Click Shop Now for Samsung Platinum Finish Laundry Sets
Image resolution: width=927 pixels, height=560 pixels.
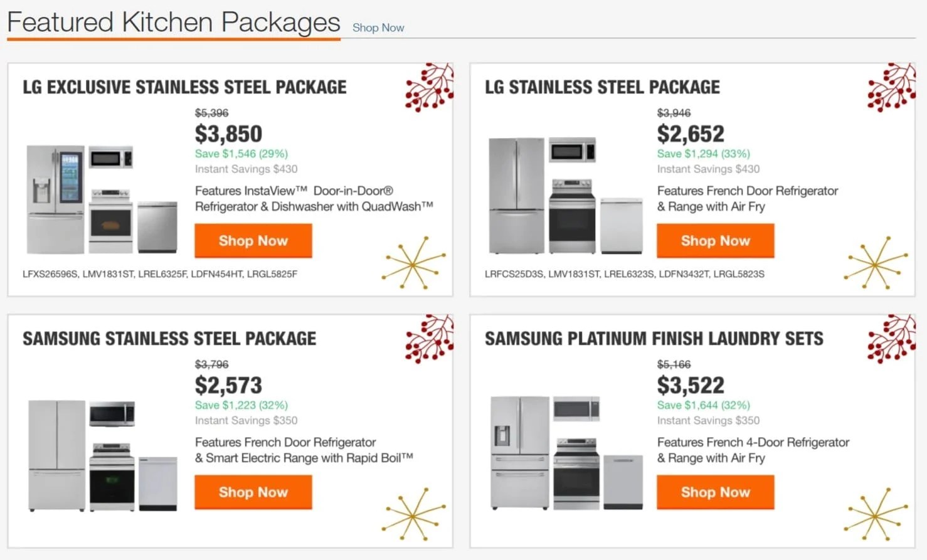click(x=715, y=492)
